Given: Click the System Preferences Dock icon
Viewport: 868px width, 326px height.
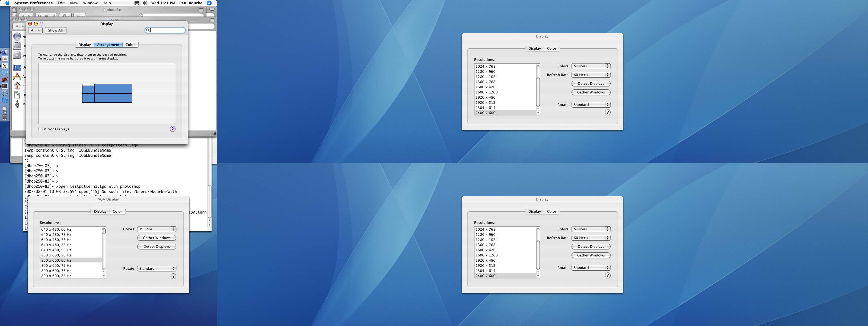Looking at the screenshot, I should tap(5, 59).
